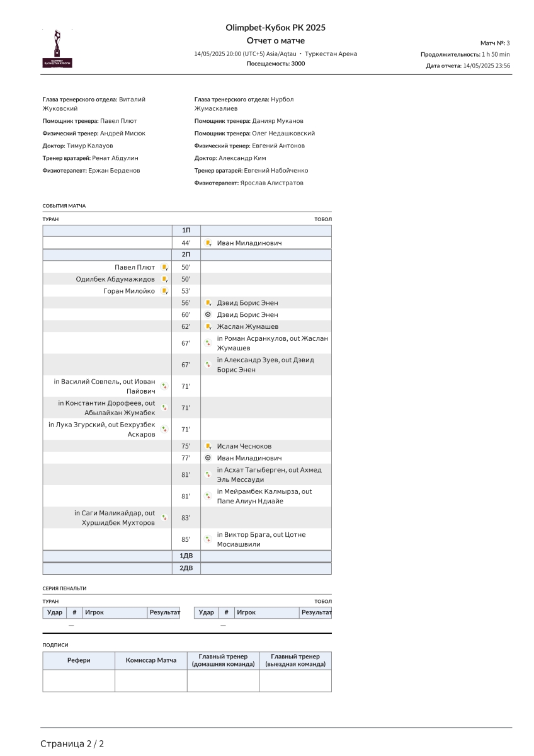Click substitution icon beside Василий Совпель

click(164, 386)
